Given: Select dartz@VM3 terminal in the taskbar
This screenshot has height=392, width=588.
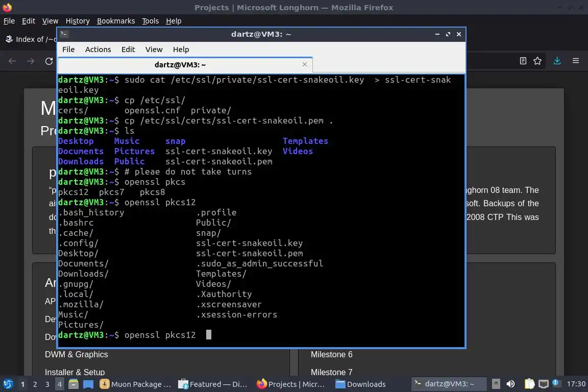Looking at the screenshot, I should (449, 384).
